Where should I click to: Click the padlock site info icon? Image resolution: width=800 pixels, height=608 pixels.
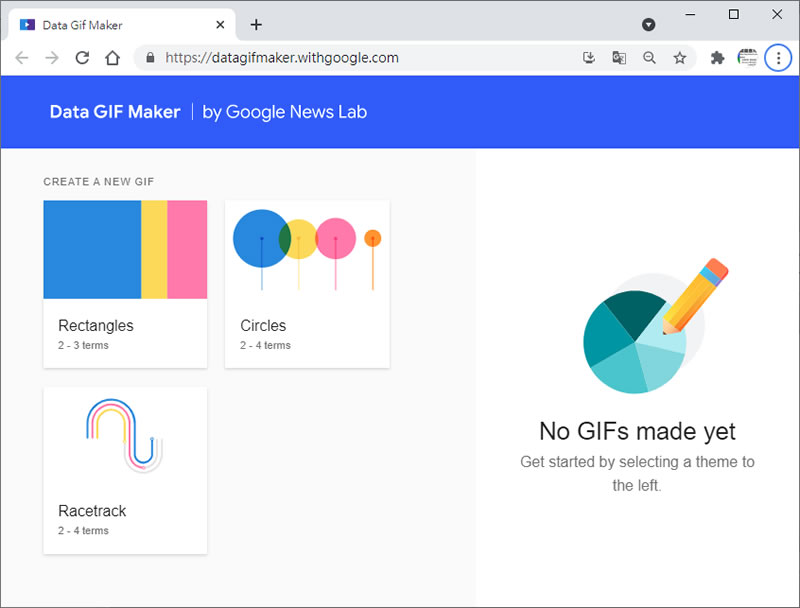point(150,57)
